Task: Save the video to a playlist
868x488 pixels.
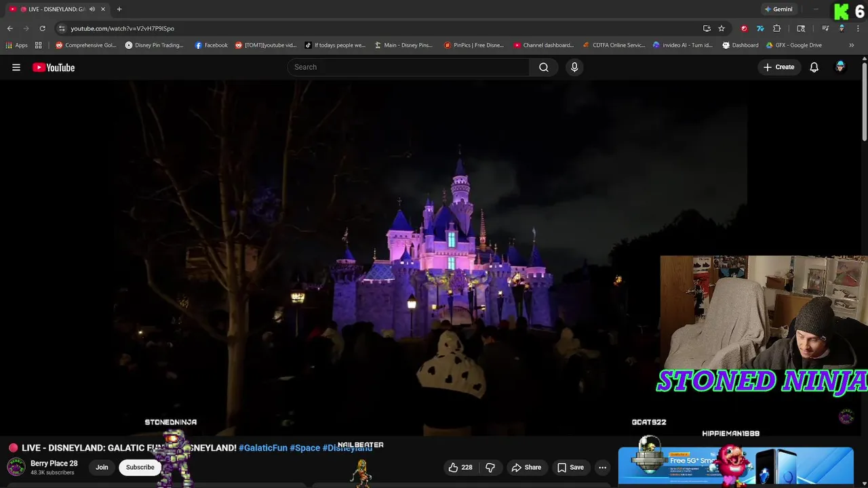Action: [x=570, y=467]
